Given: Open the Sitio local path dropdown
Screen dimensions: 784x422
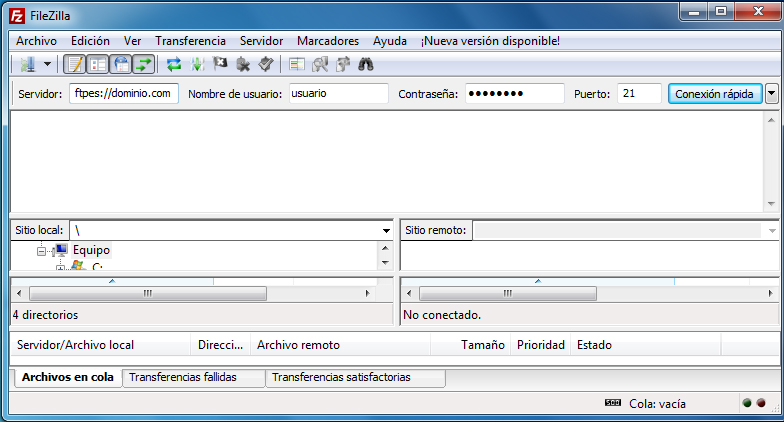Looking at the screenshot, I should point(386,230).
